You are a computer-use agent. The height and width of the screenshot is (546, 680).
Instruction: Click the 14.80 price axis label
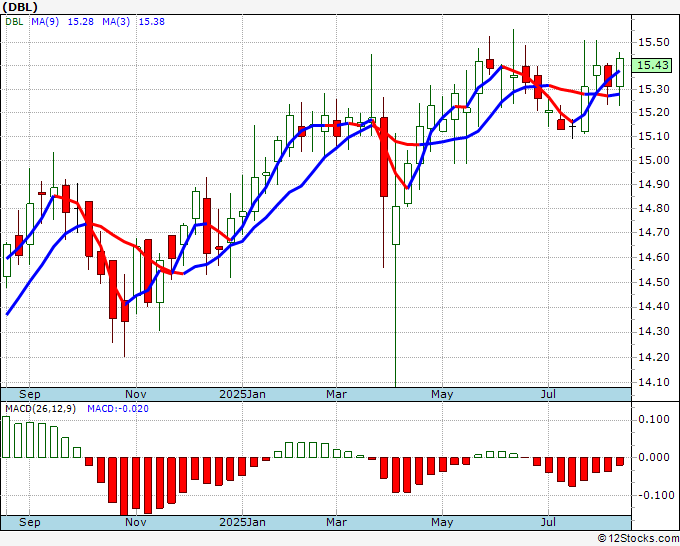click(653, 208)
